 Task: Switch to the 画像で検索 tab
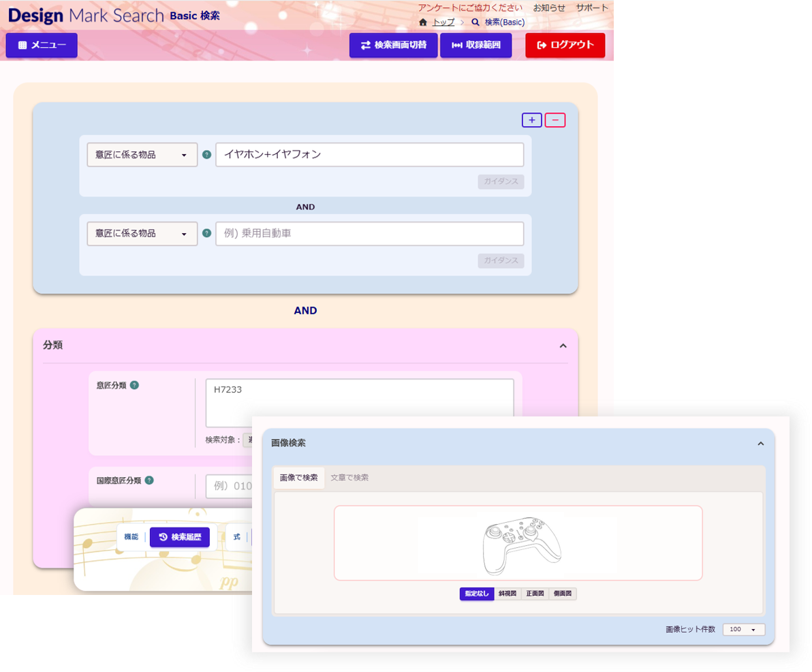(x=299, y=478)
